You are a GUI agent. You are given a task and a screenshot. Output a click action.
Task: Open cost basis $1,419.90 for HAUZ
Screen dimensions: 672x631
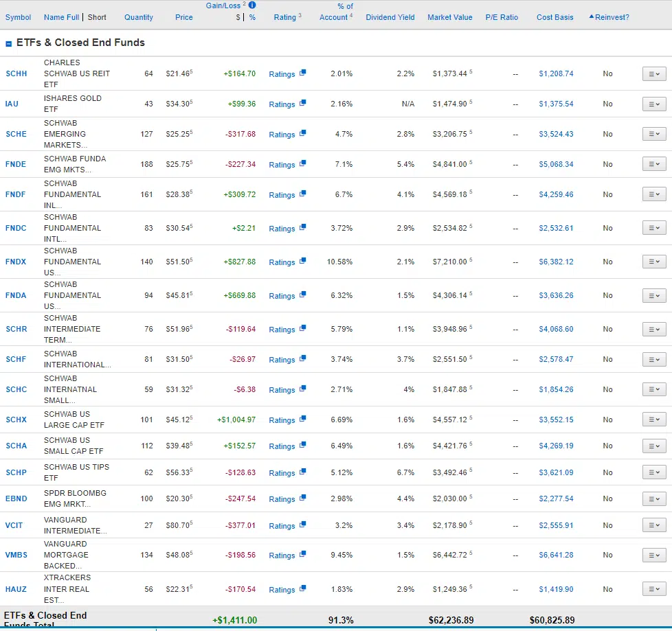[556, 589]
